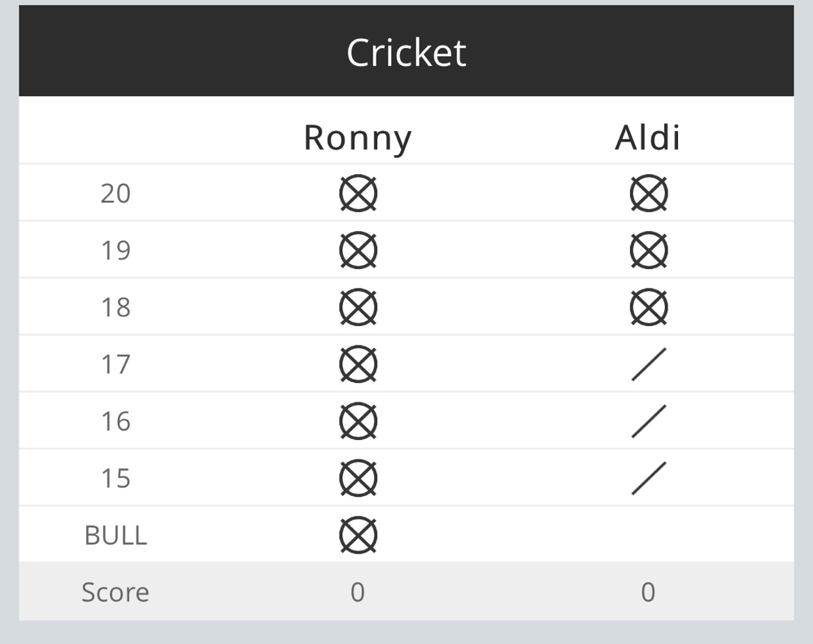Click the Cricket title bar
The image size is (813, 644).
(x=406, y=50)
